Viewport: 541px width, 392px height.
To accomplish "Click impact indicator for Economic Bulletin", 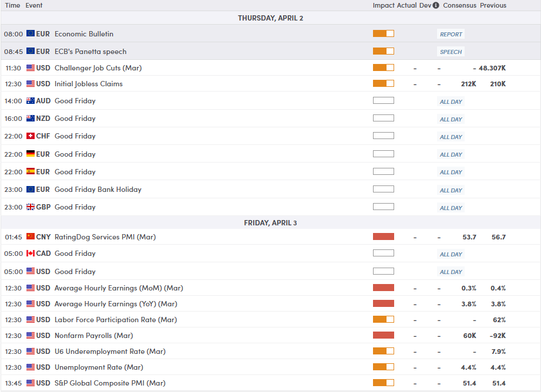I will pyautogui.click(x=384, y=33).
